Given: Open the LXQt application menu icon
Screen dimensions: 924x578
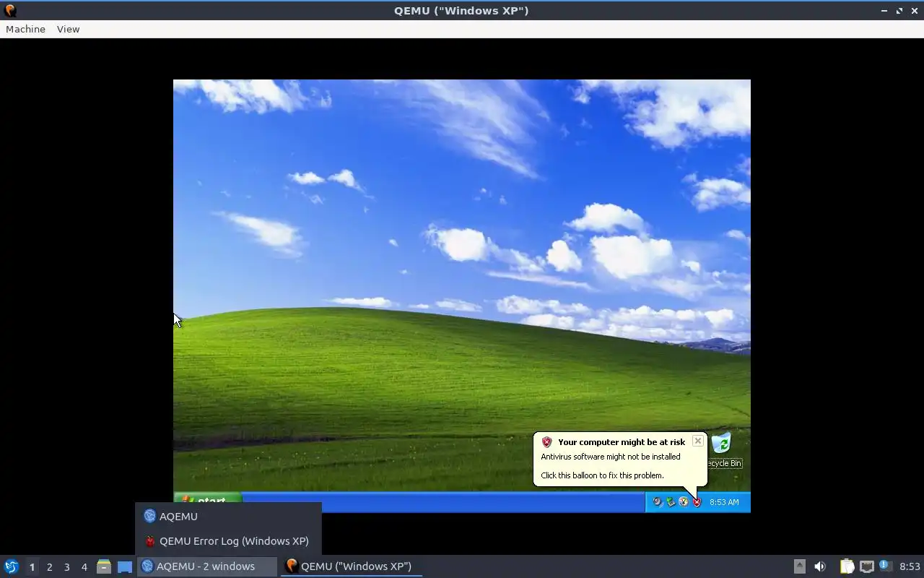Looking at the screenshot, I should coord(11,566).
